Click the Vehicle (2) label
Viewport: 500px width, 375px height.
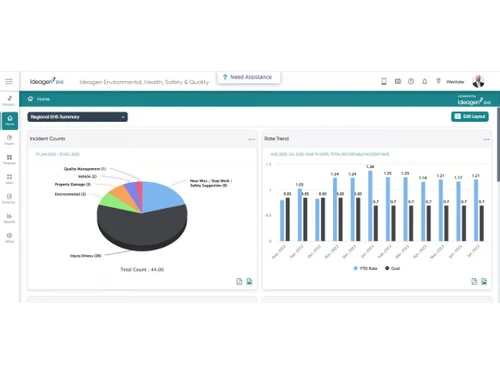pos(87,176)
